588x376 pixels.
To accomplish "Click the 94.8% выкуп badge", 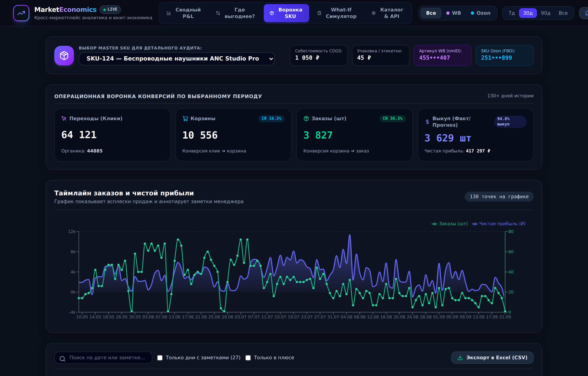I will pyautogui.click(x=510, y=122).
